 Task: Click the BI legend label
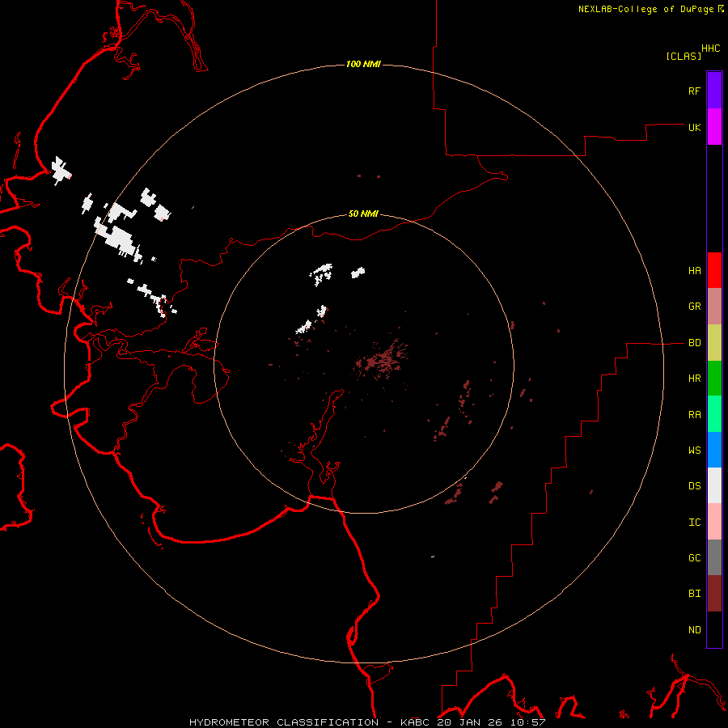point(694,594)
